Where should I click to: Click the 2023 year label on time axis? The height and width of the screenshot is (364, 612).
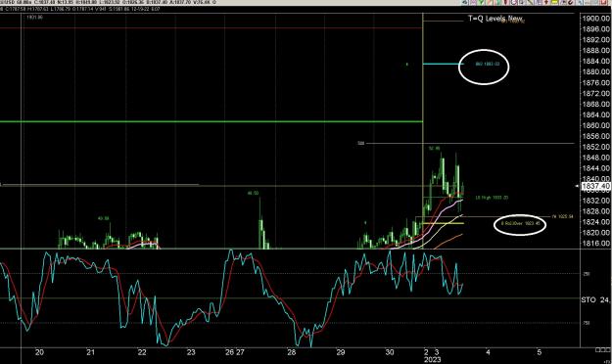[432, 360]
